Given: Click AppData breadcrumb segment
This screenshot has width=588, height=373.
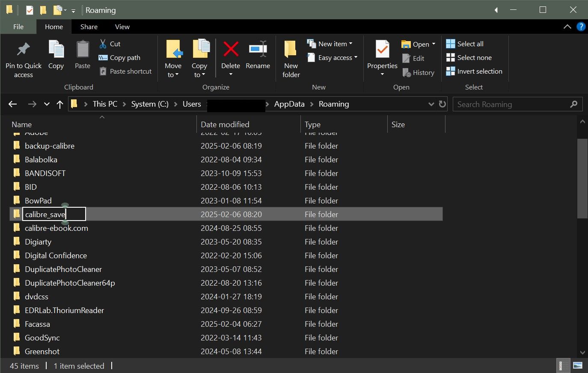Looking at the screenshot, I should click(x=289, y=104).
